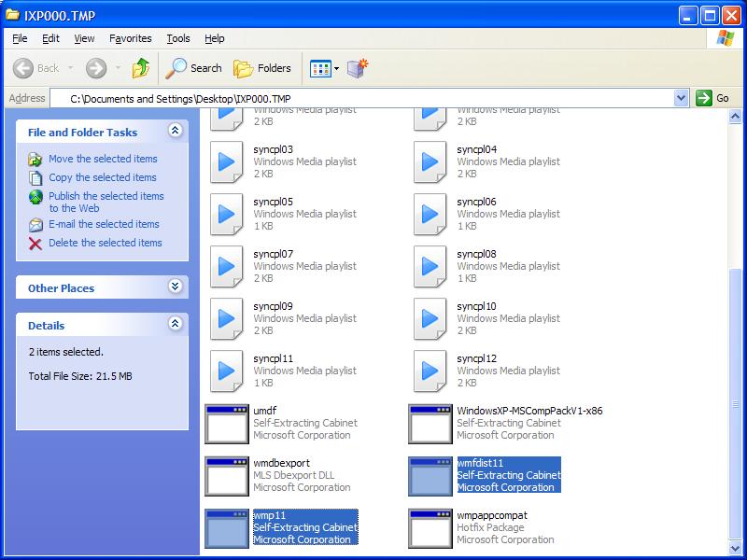Expand the Other Places section
This screenshot has width=747, height=560.
tap(174, 287)
